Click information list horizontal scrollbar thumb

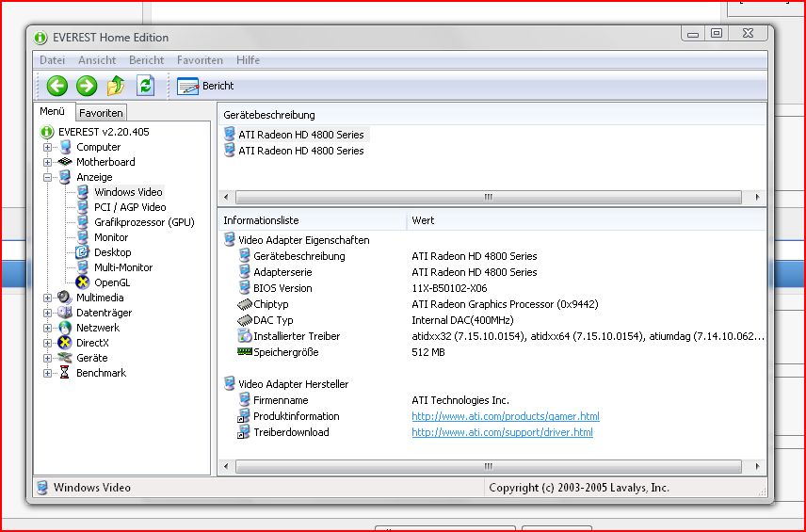(489, 467)
